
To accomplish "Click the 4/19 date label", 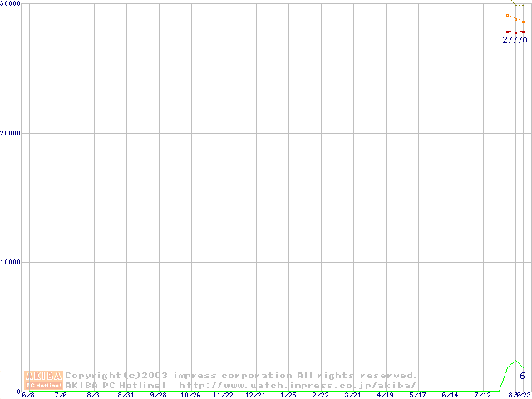I will click(385, 396).
